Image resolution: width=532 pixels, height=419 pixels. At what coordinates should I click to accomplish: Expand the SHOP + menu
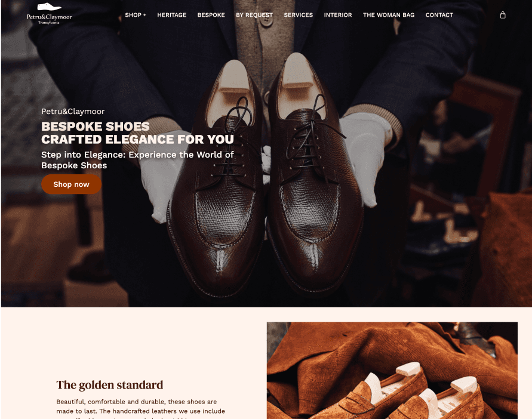[x=136, y=15]
